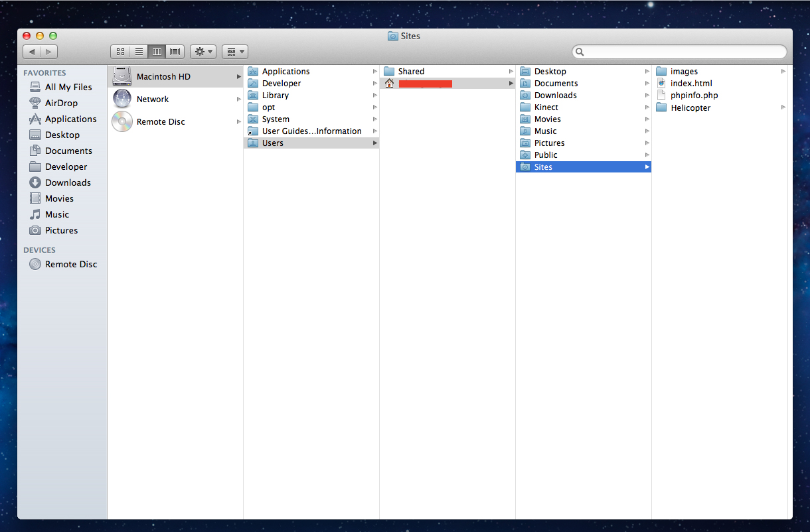The height and width of the screenshot is (532, 810).
Task: Open the Kinect folder
Action: [x=546, y=107]
